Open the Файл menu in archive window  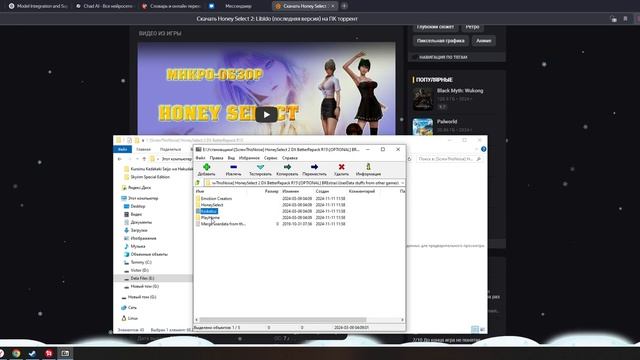pos(200,158)
